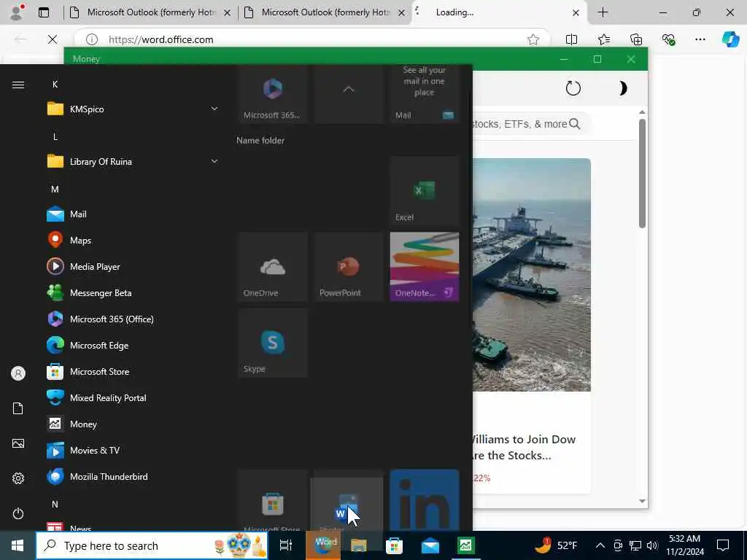Open Copilot in Edge sidebar
Screen dimensions: 747x560
[x=730, y=39]
